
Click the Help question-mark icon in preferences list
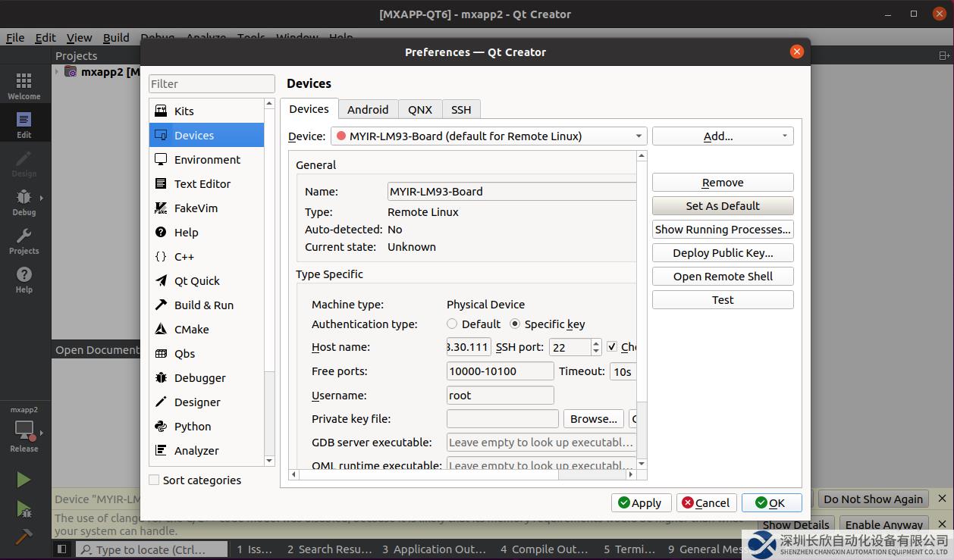161,232
